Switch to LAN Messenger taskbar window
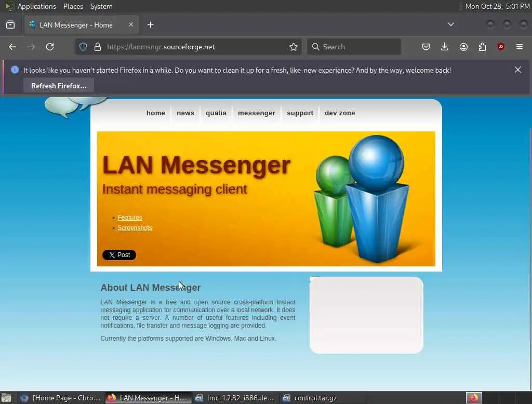This screenshot has width=532, height=404. tap(148, 398)
